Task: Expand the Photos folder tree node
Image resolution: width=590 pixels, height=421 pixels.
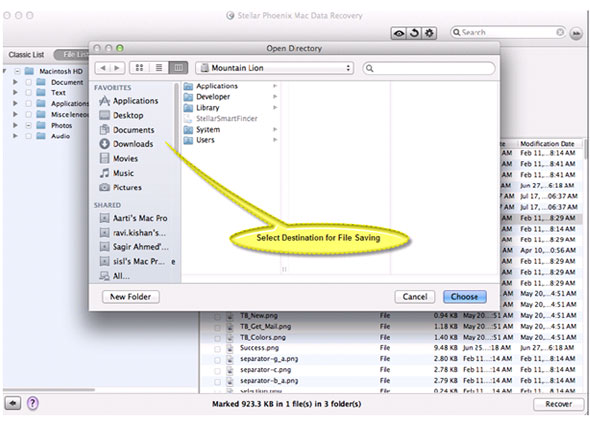Action: (15, 125)
